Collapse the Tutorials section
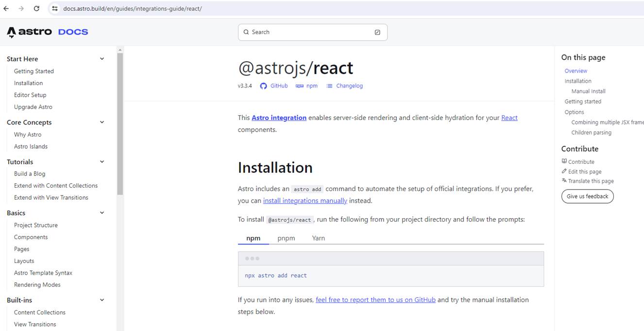Image resolution: width=644 pixels, height=331 pixels. [102, 162]
